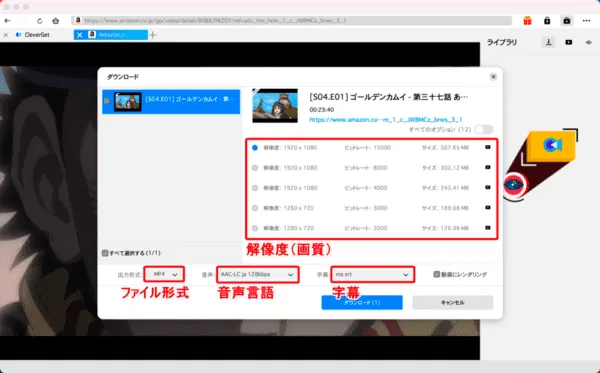
Task: Show video library icon in Library panel
Action: (x=569, y=42)
